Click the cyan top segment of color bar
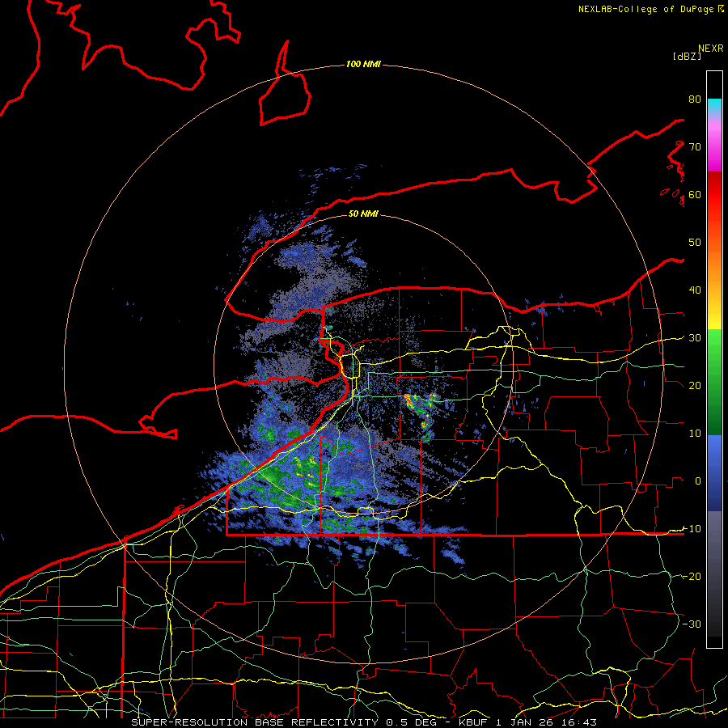This screenshot has width=728, height=728. pyautogui.click(x=714, y=106)
